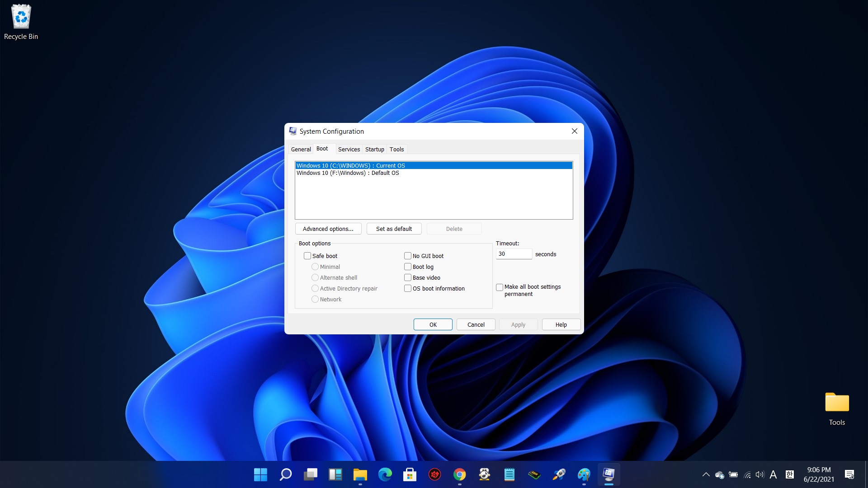
Task: Enable the Safe boot checkbox
Action: (307, 256)
